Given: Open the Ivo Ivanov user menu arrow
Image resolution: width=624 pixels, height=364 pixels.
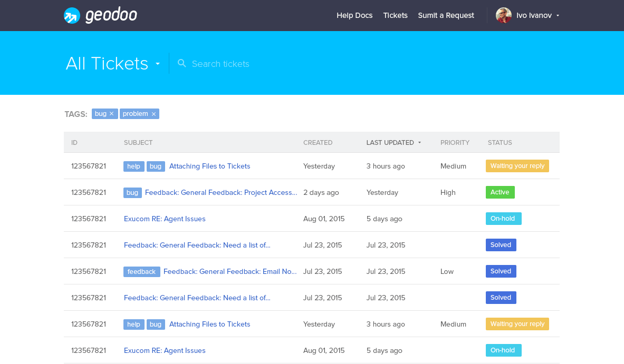Looking at the screenshot, I should (558, 16).
